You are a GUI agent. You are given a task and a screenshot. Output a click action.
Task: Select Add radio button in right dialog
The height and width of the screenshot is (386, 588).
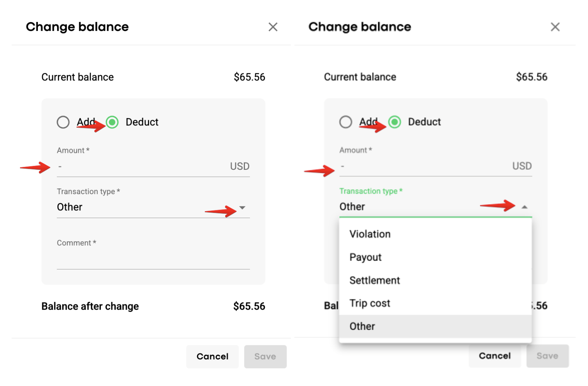click(346, 122)
